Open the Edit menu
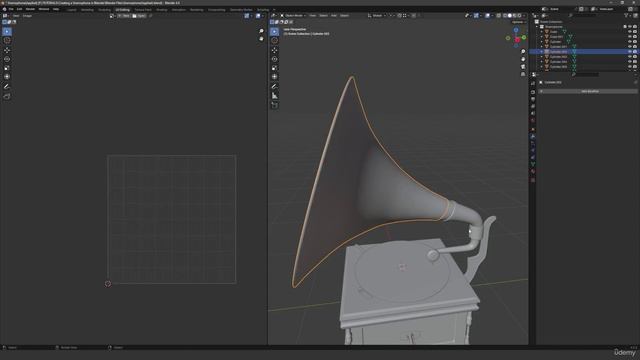640x360 pixels. point(19,9)
